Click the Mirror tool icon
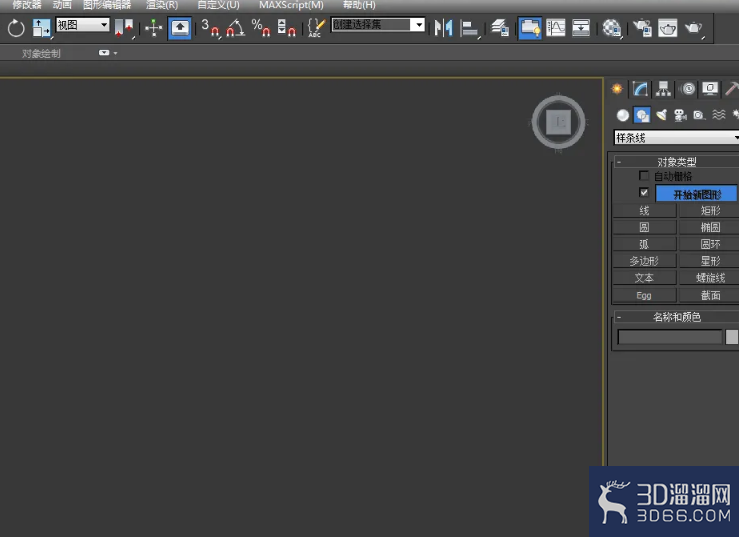Viewport: 739px width, 537px height. point(443,28)
